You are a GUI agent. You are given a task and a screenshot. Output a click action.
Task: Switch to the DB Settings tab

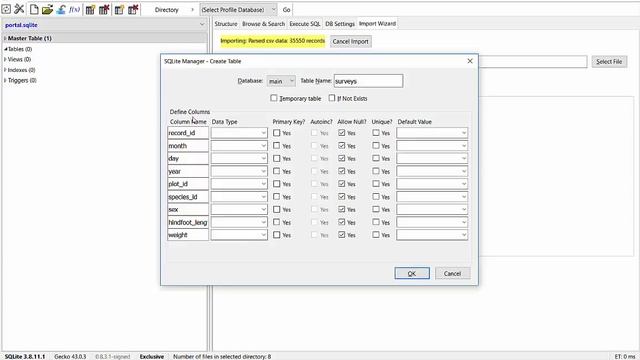pyautogui.click(x=340, y=24)
